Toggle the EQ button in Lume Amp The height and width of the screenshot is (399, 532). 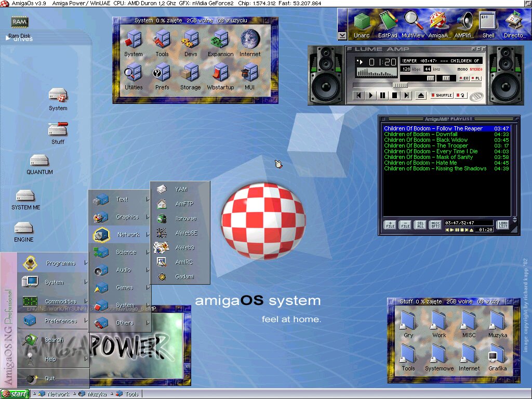click(x=464, y=78)
